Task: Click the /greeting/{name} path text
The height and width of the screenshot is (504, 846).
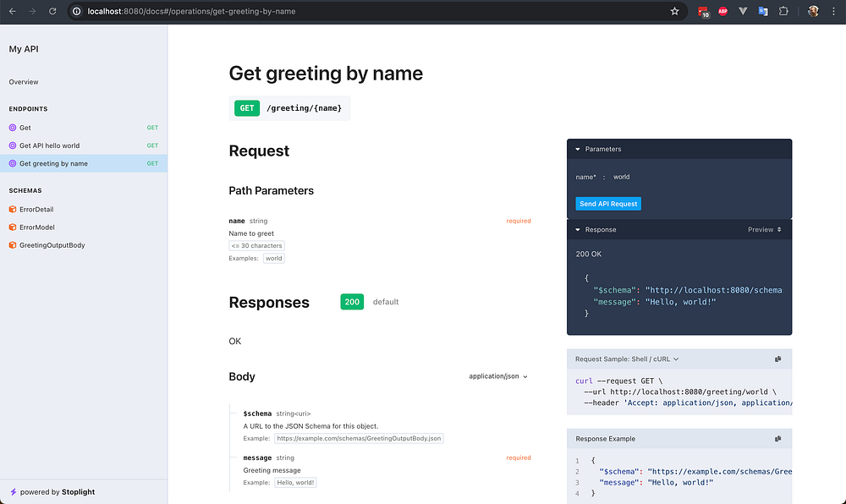Action: (304, 108)
